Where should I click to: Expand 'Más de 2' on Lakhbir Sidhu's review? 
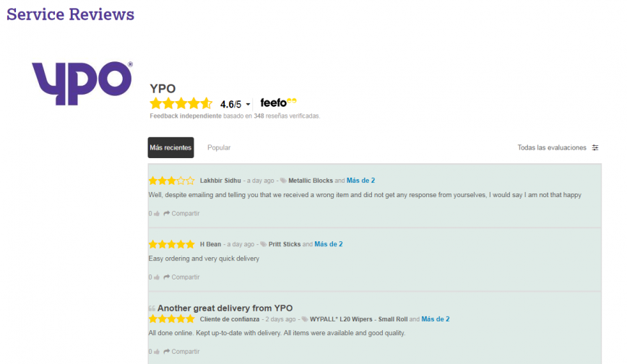click(360, 181)
